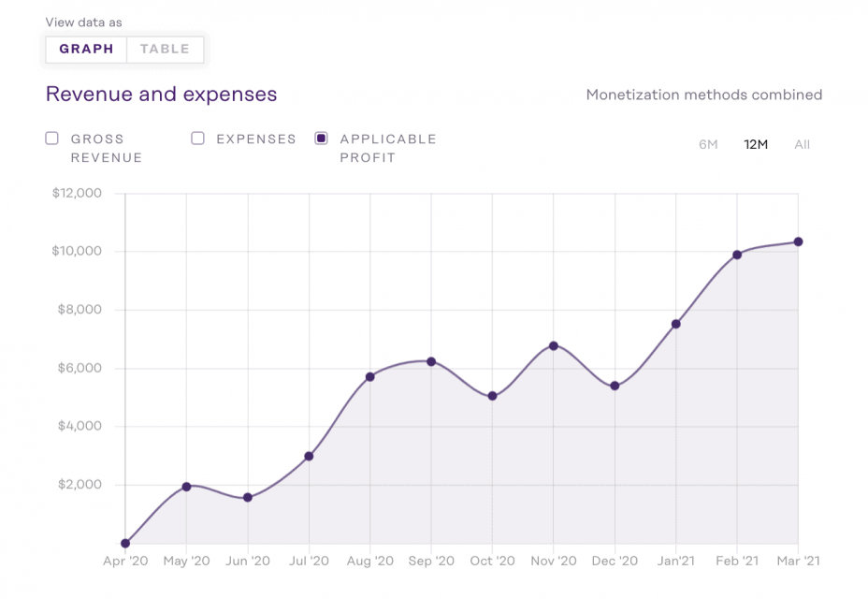Select the 12M time range
Image resolution: width=868 pixels, height=599 pixels.
click(x=755, y=144)
